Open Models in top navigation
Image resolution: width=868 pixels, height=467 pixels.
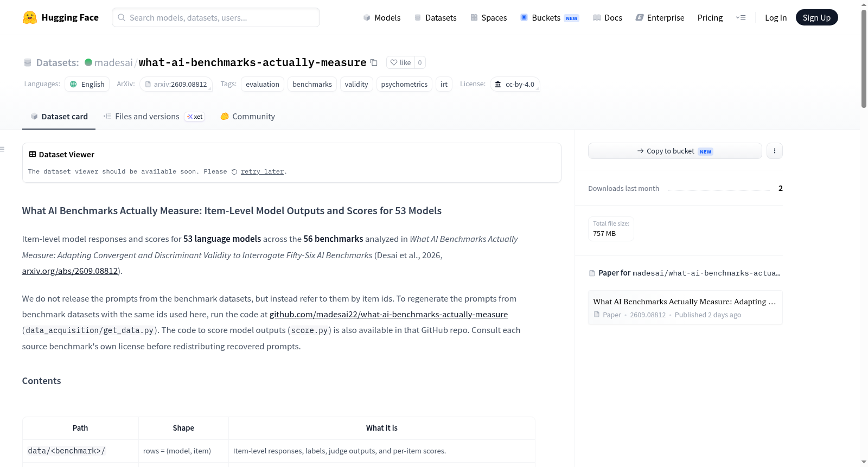pos(382,17)
